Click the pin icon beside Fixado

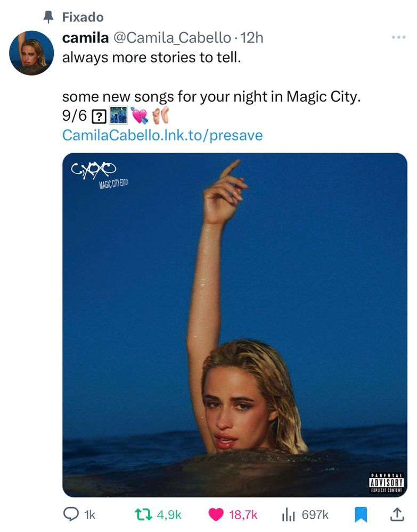coord(48,17)
